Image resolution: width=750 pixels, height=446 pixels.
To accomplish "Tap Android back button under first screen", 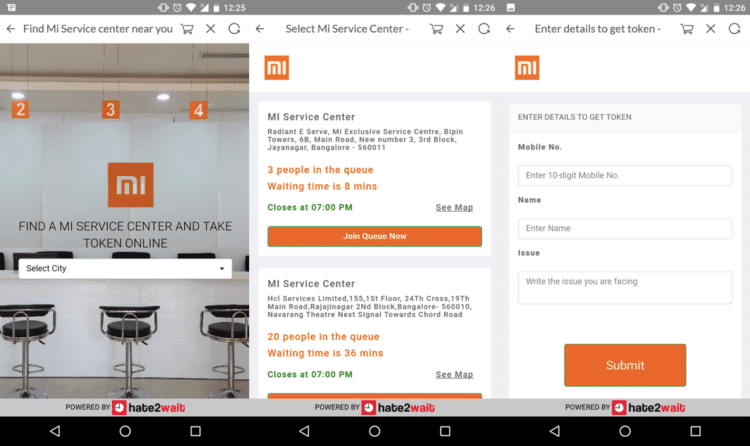I will (55, 431).
